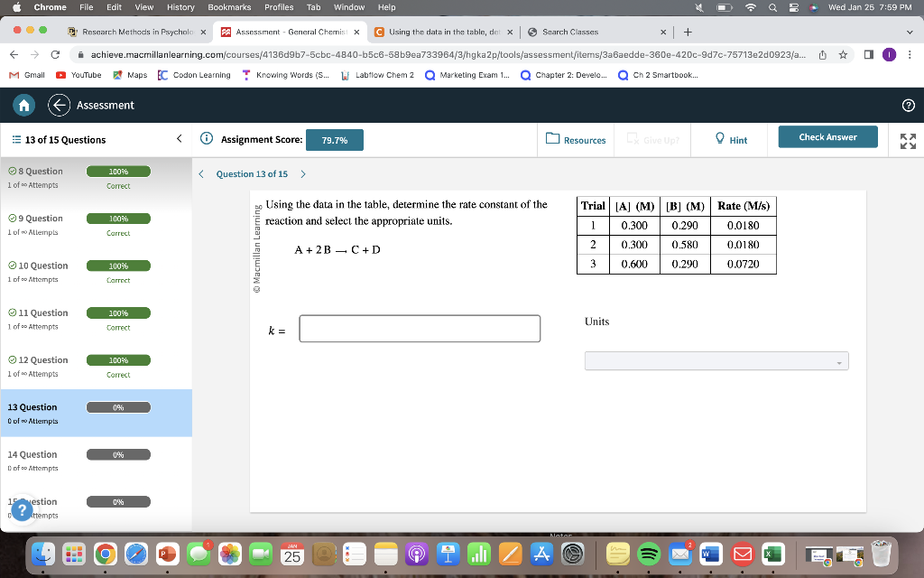Go to previous question chevron
The width and height of the screenshot is (924, 578).
click(x=201, y=174)
